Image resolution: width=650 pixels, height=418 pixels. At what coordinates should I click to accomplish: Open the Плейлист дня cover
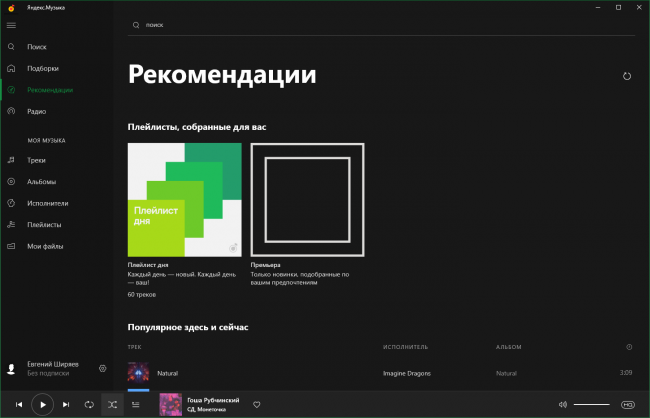[184, 200]
